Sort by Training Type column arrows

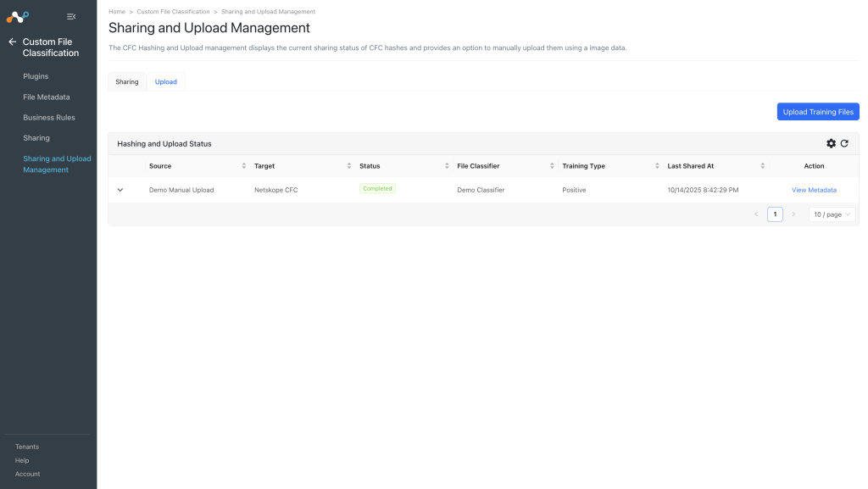[x=657, y=166]
